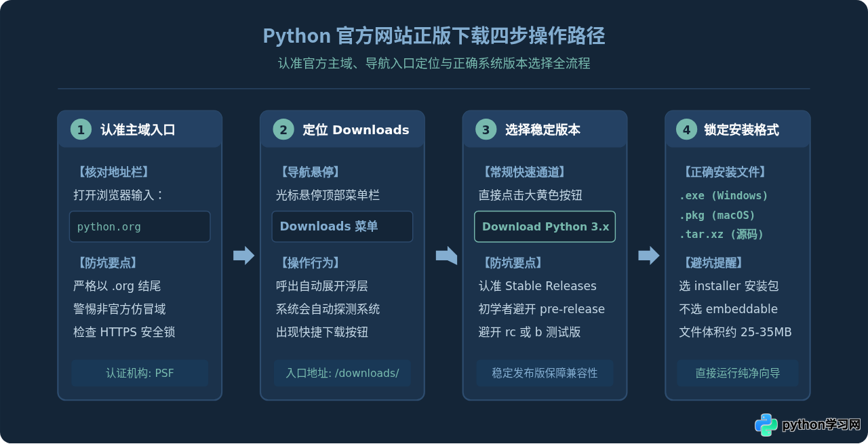The width and height of the screenshot is (868, 444).
Task: Click the ".exe (Windows)" file type
Action: coord(724,196)
